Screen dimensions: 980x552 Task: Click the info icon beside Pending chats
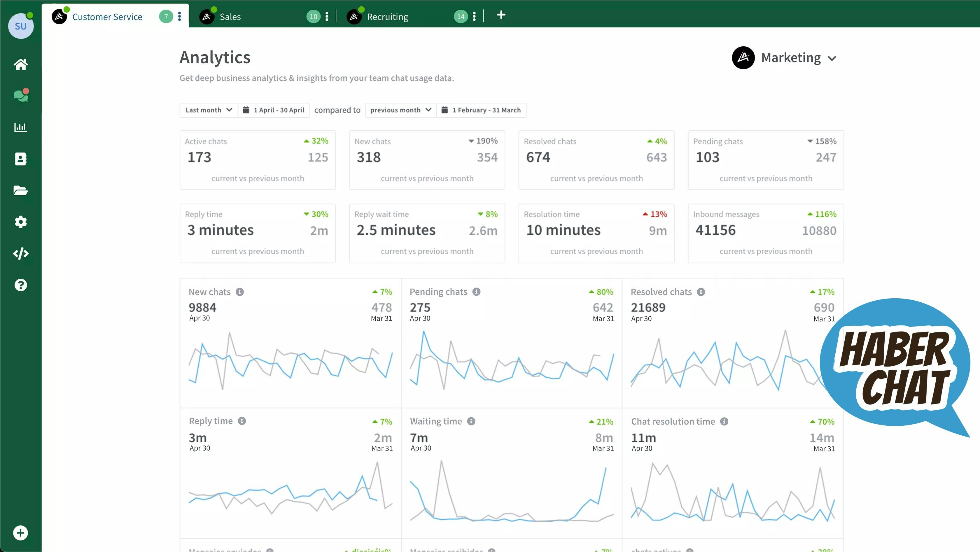click(476, 292)
